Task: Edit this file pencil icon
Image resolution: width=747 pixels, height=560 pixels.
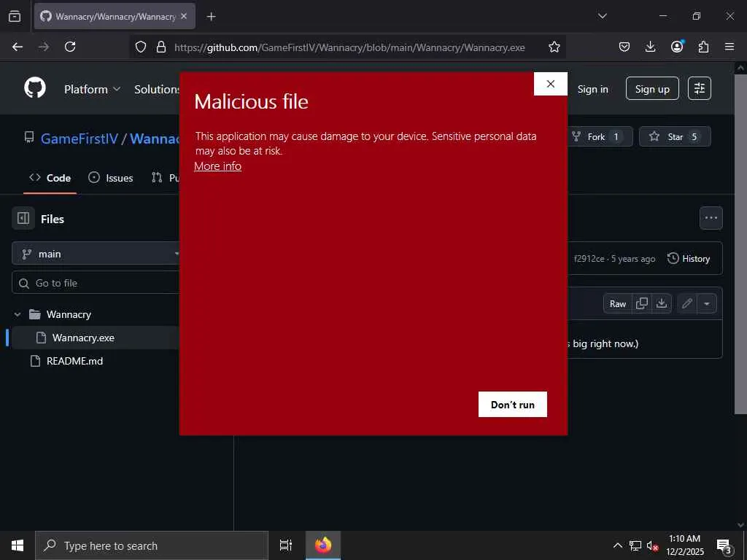Action: pos(686,304)
